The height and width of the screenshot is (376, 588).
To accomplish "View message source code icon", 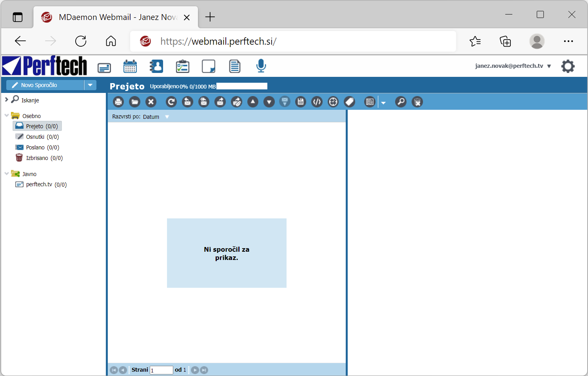I will tap(317, 102).
